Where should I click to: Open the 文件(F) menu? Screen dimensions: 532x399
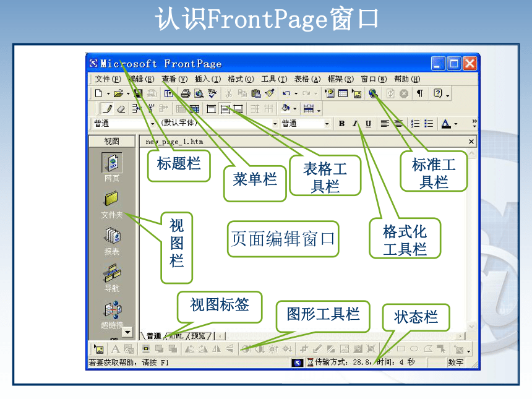[x=108, y=79]
